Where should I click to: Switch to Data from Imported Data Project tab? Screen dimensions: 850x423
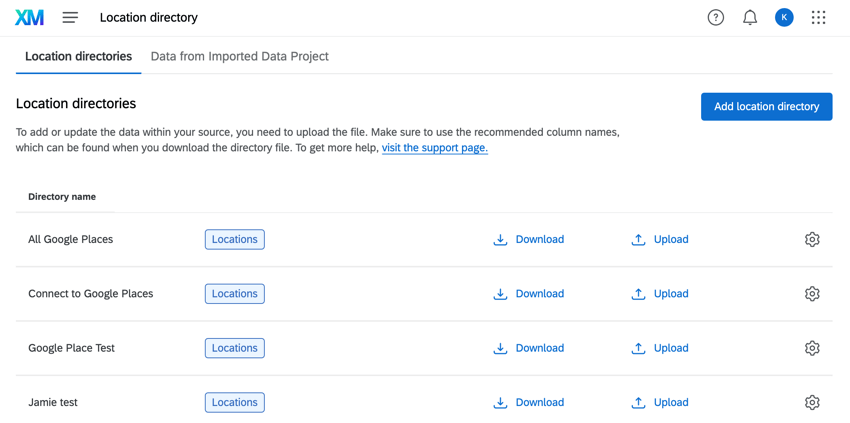click(x=240, y=56)
